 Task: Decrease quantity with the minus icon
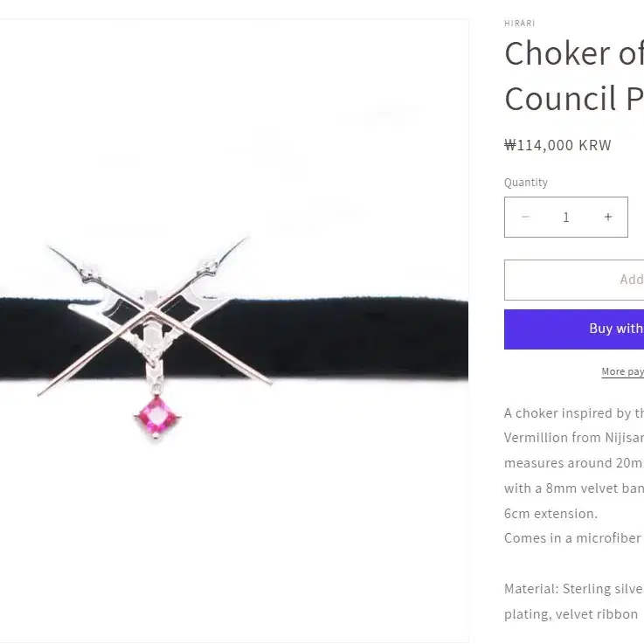coord(525,217)
